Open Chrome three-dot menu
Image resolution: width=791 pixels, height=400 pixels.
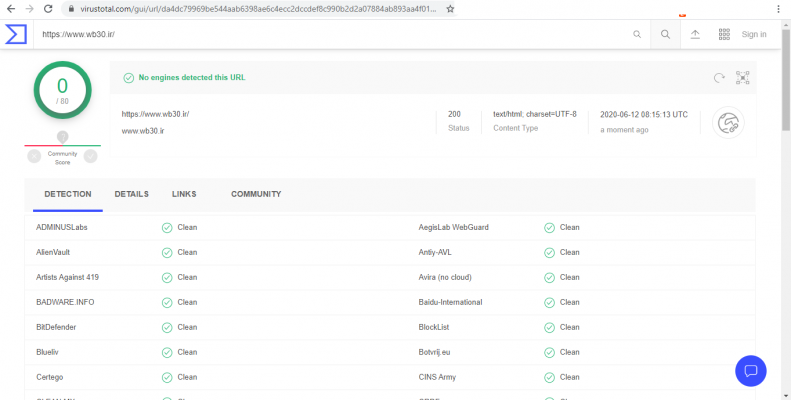[779, 9]
